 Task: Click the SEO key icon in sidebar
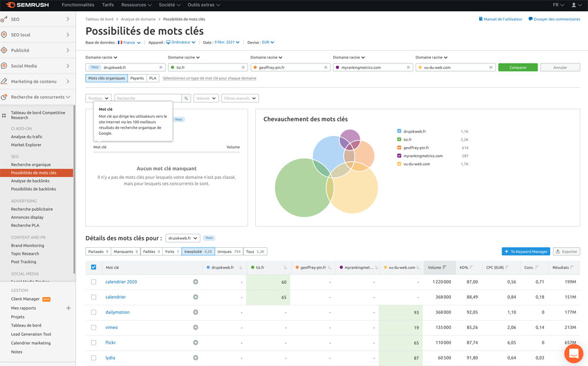click(x=4, y=19)
